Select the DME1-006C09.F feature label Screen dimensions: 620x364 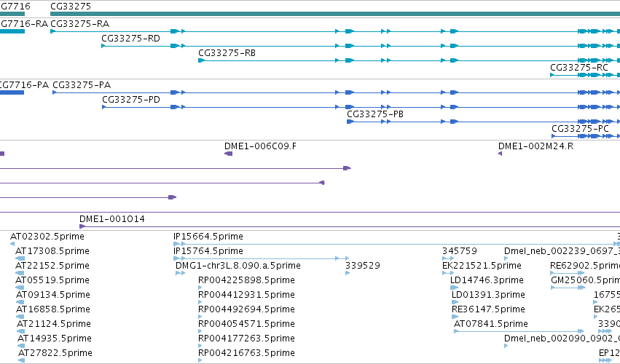(260, 146)
